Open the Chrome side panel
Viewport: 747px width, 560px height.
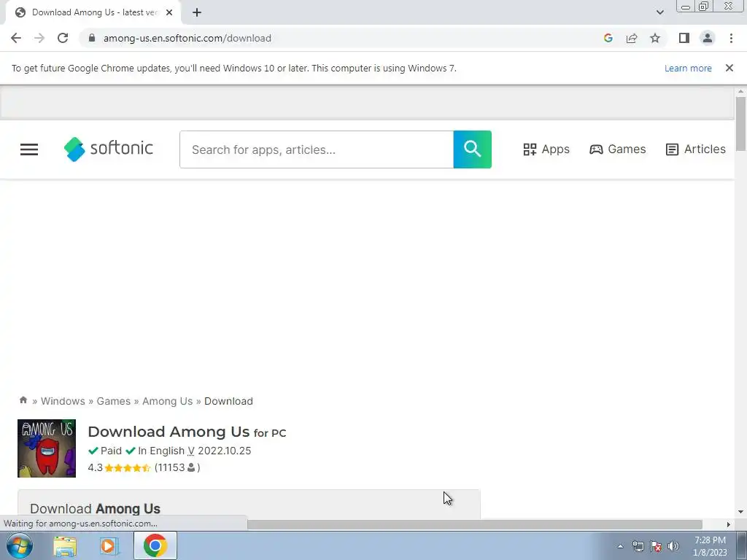click(x=684, y=38)
